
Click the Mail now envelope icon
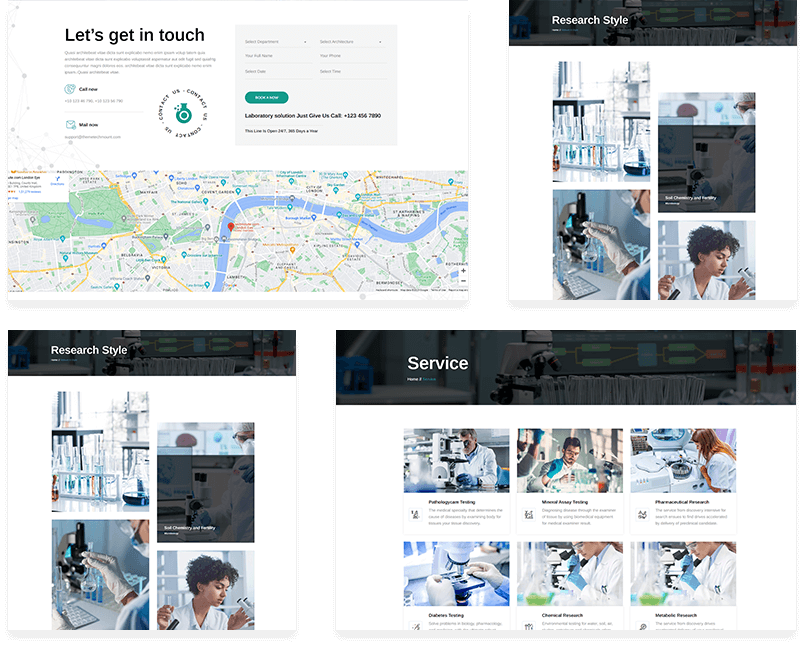click(x=70, y=124)
